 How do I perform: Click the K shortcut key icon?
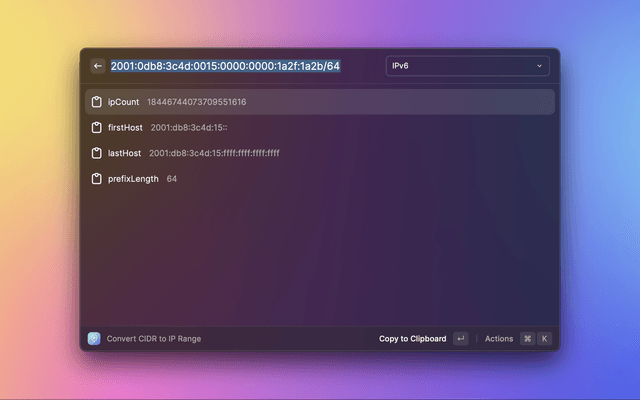[545, 339]
